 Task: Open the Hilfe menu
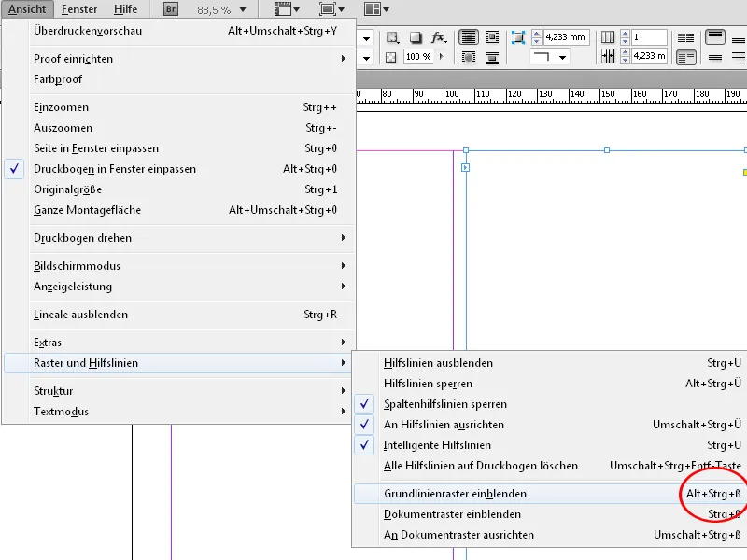[125, 9]
